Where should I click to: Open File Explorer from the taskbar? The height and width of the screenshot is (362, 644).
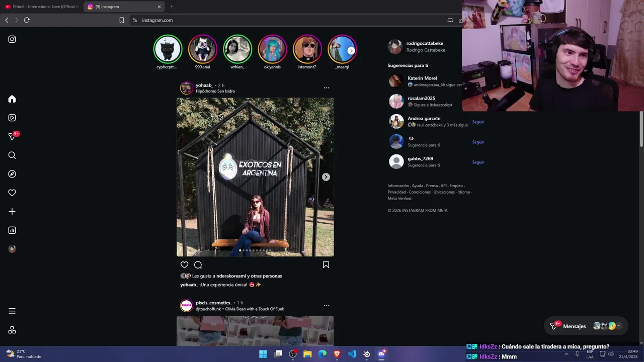pyautogui.click(x=307, y=354)
